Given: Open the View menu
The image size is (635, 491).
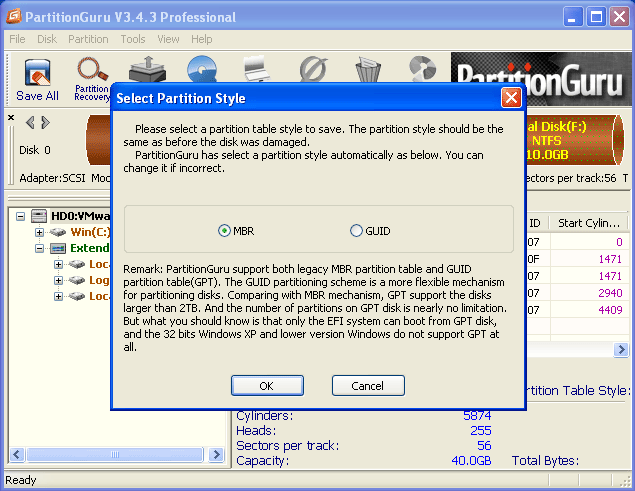Looking at the screenshot, I should 168,39.
